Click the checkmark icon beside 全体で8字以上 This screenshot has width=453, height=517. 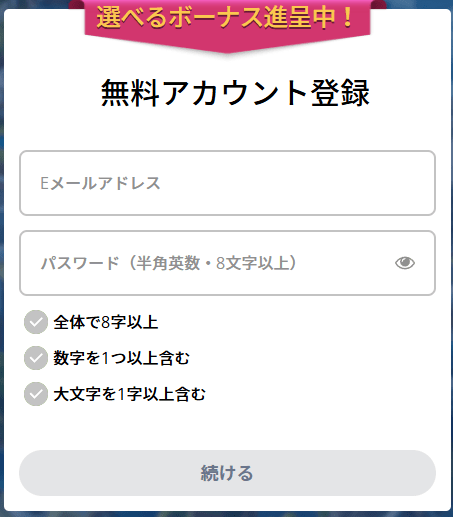pyautogui.click(x=36, y=322)
